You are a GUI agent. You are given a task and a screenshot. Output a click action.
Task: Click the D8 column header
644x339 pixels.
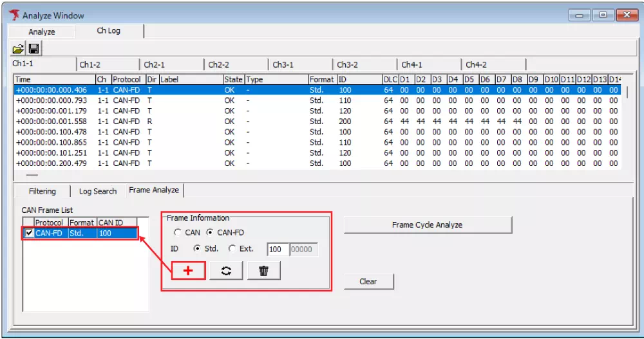click(x=520, y=79)
